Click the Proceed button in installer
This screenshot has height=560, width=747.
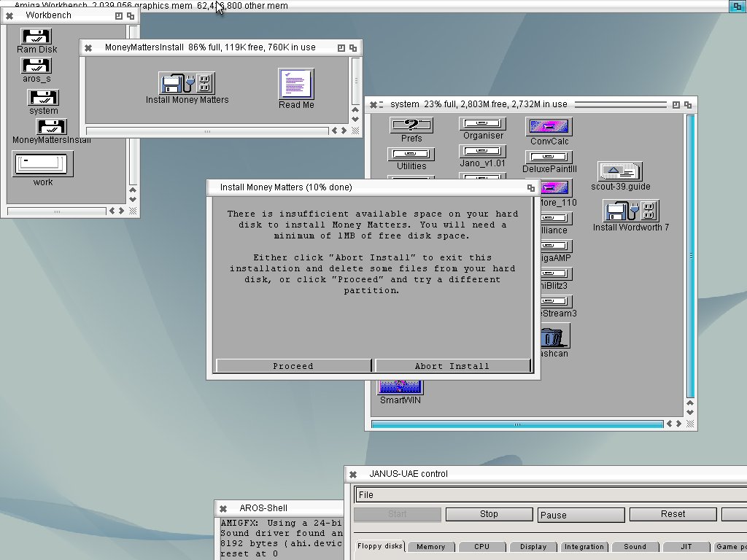click(x=293, y=366)
